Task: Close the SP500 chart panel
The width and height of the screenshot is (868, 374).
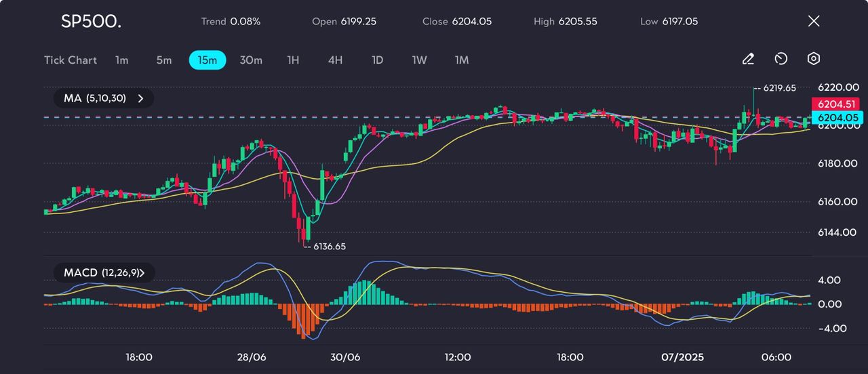Action: [x=814, y=21]
